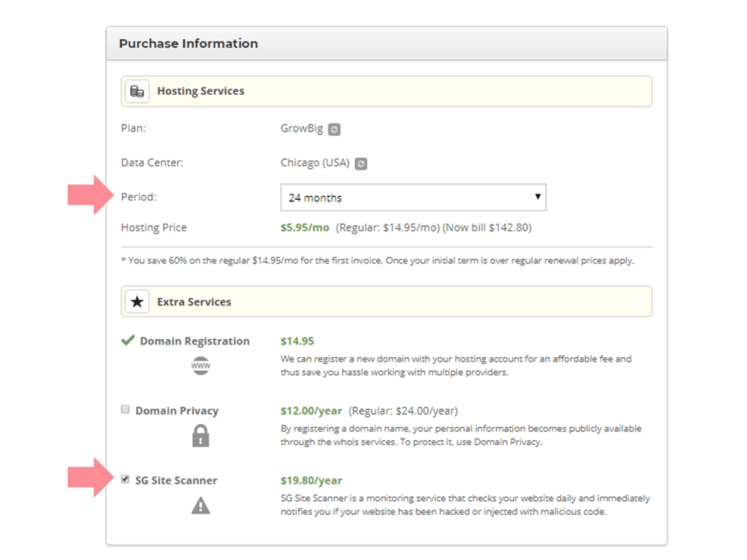This screenshot has width=747, height=560.
Task: Click the Regular: $24.00/year text
Action: [403, 411]
